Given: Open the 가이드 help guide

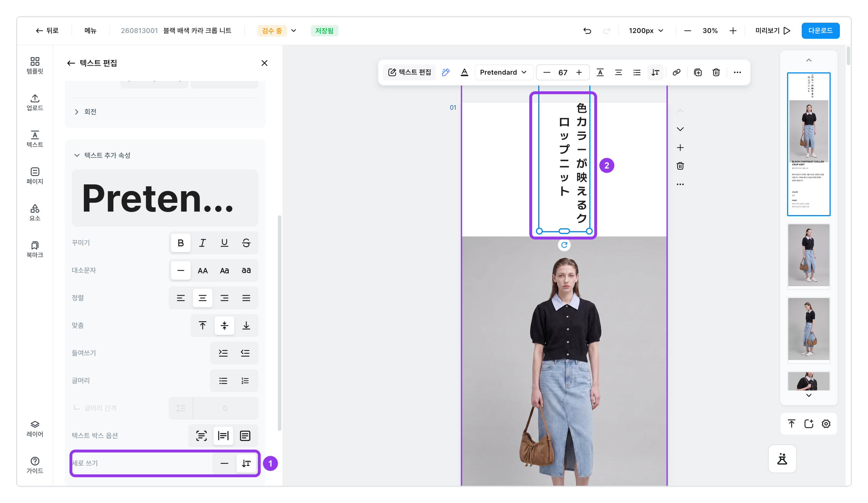Looking at the screenshot, I should coord(35,465).
